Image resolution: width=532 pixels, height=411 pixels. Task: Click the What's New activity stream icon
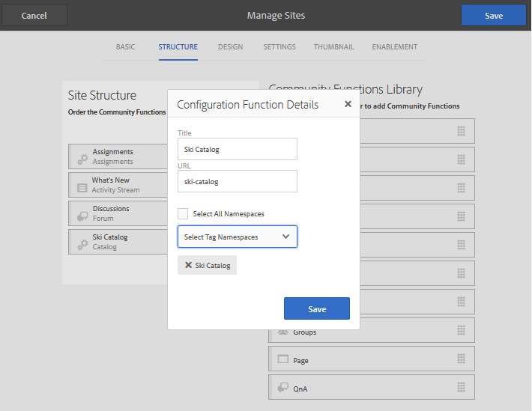(x=82, y=186)
